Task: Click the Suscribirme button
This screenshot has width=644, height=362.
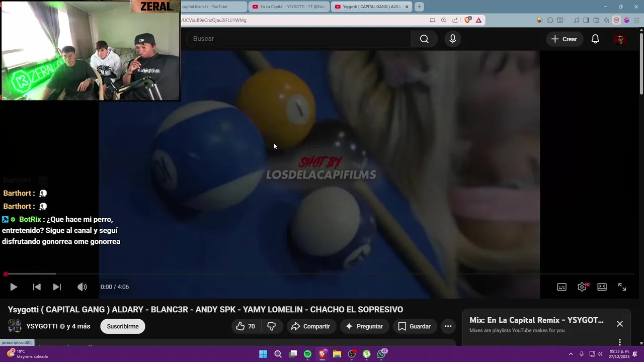Action: 123,326
